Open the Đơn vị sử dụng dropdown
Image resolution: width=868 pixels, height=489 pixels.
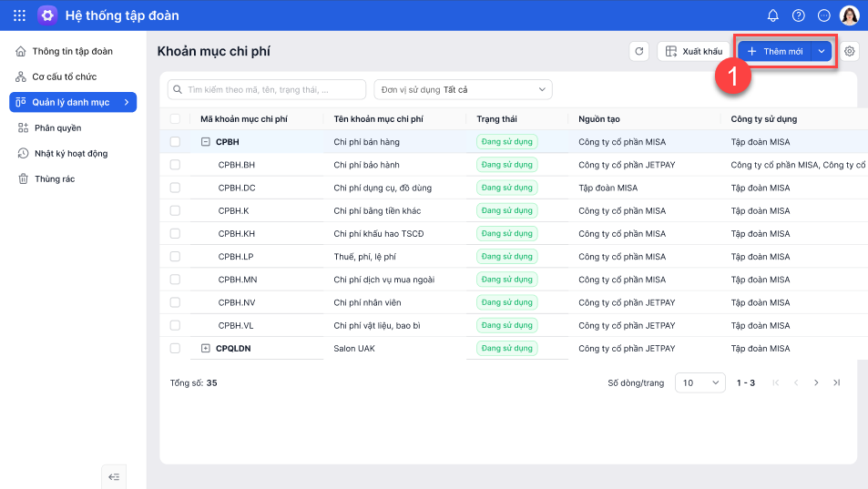pos(463,89)
